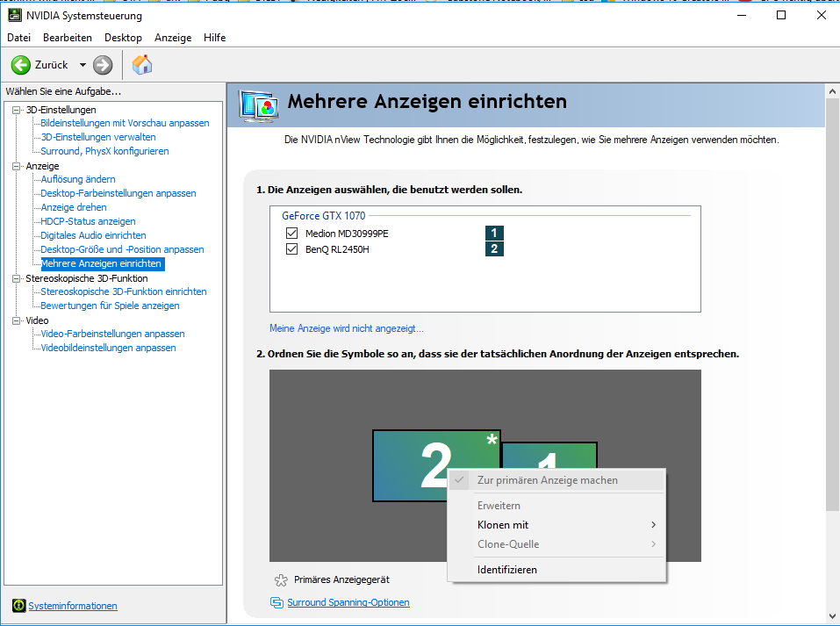Screen dimensions: 840x626
Task: Click the multi-display header icon
Action: click(x=259, y=105)
